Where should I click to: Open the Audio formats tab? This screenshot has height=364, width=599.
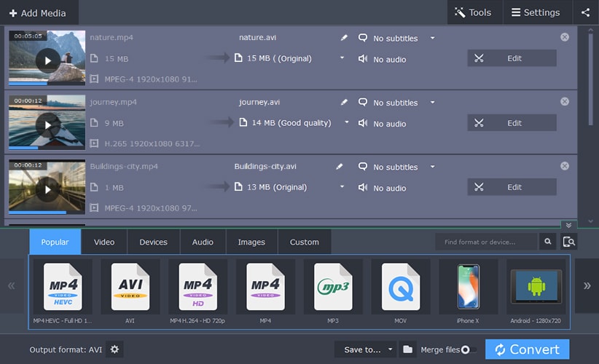(203, 242)
